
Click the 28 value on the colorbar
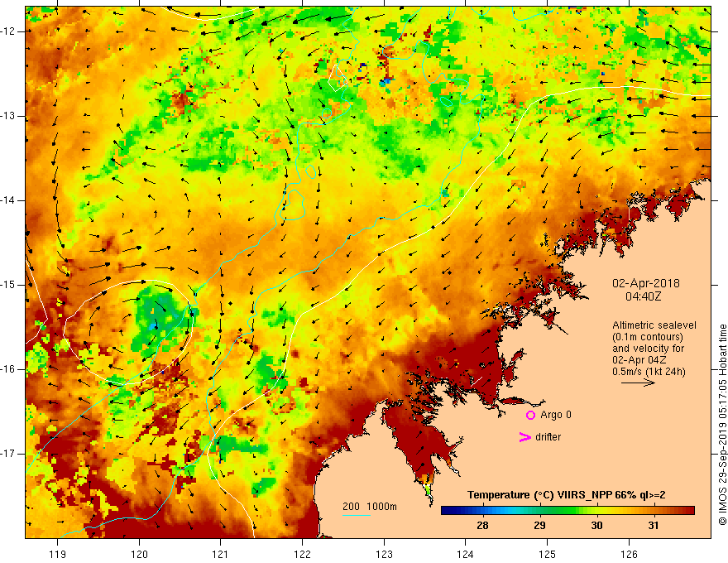click(482, 526)
